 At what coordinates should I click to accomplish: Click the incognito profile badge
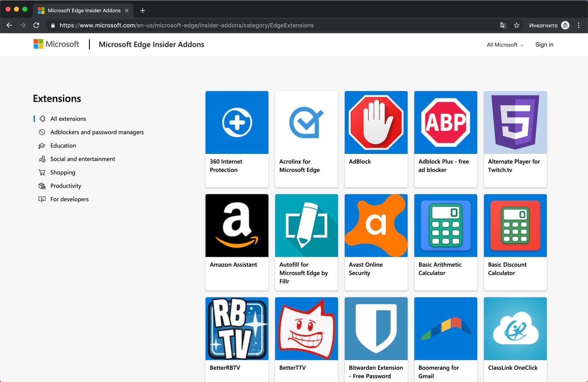(x=565, y=25)
